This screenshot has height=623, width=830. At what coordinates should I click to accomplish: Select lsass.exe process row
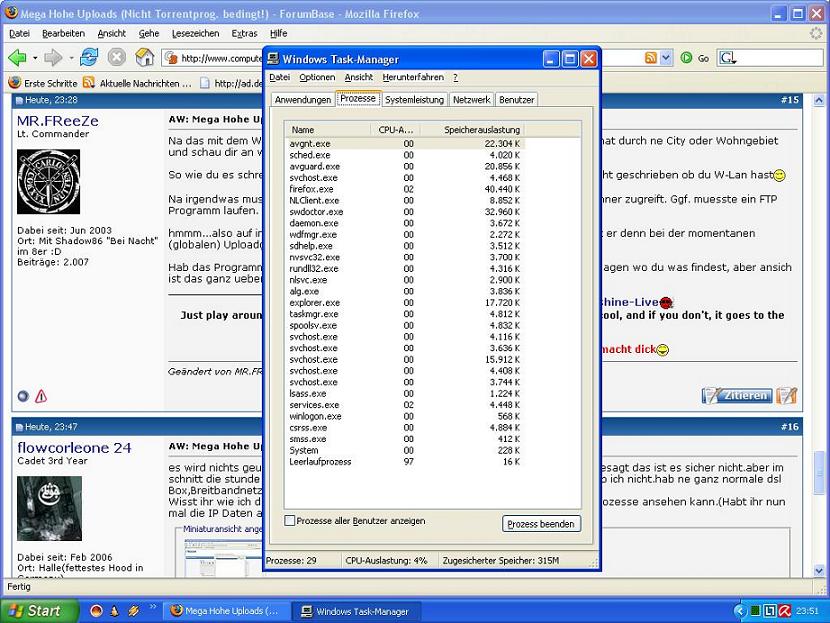tap(405, 393)
